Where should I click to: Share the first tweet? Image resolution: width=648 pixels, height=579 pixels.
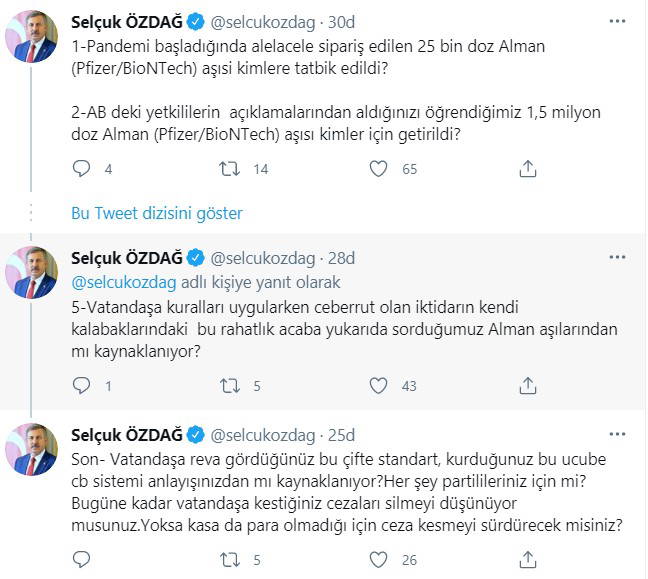(x=528, y=169)
